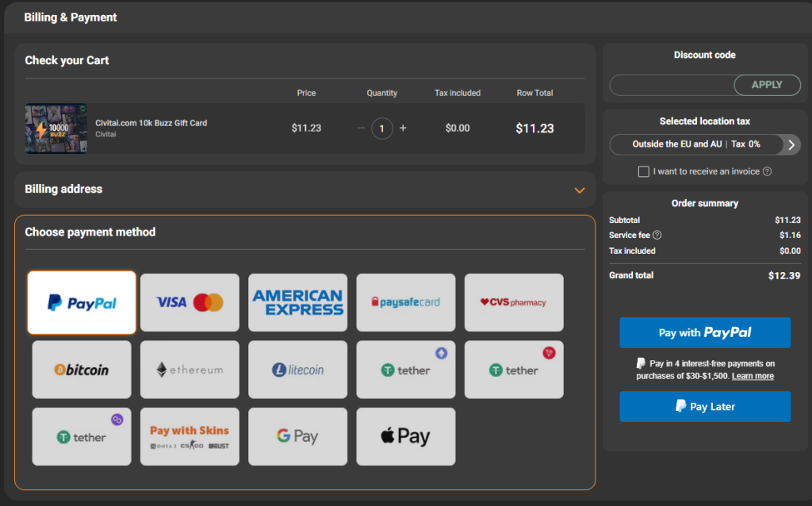The width and height of the screenshot is (812, 506).
Task: Choose Google Pay payment method
Action: [298, 436]
